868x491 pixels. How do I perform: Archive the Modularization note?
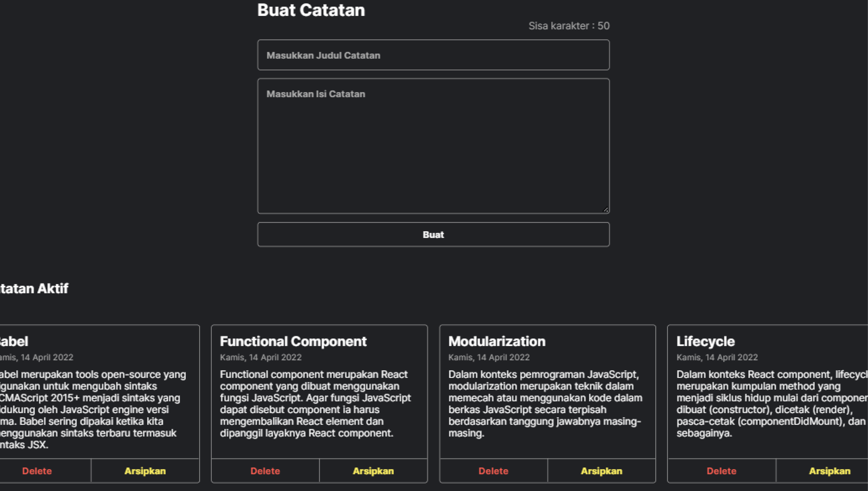(x=601, y=471)
